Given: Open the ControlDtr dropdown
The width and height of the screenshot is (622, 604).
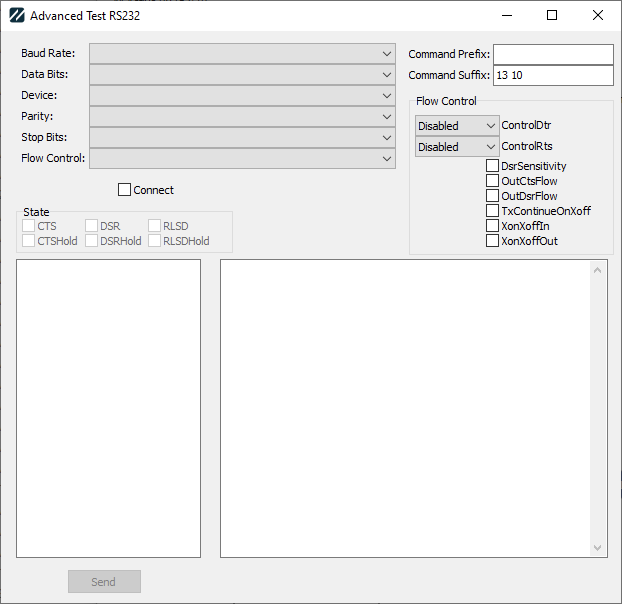Looking at the screenshot, I should 457,126.
